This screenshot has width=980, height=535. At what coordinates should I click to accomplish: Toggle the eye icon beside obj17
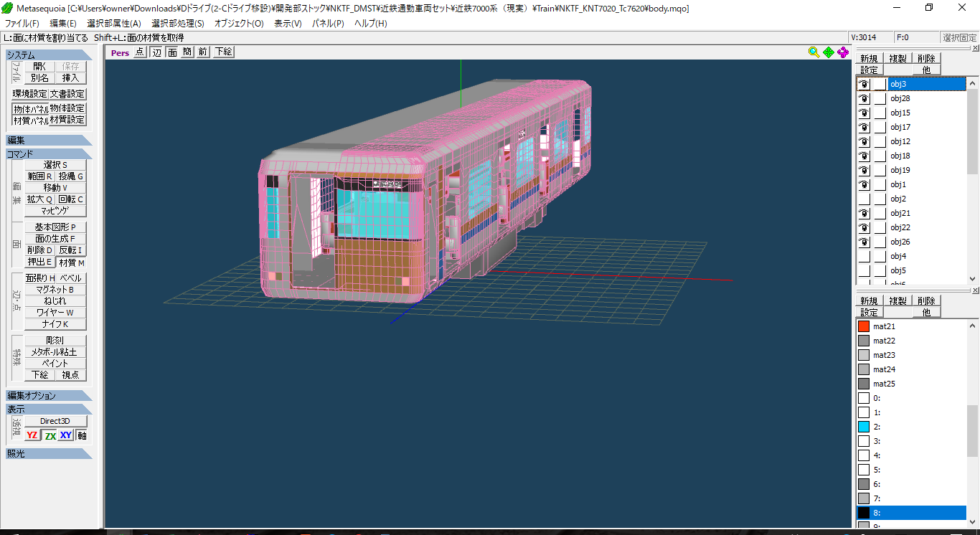point(864,127)
